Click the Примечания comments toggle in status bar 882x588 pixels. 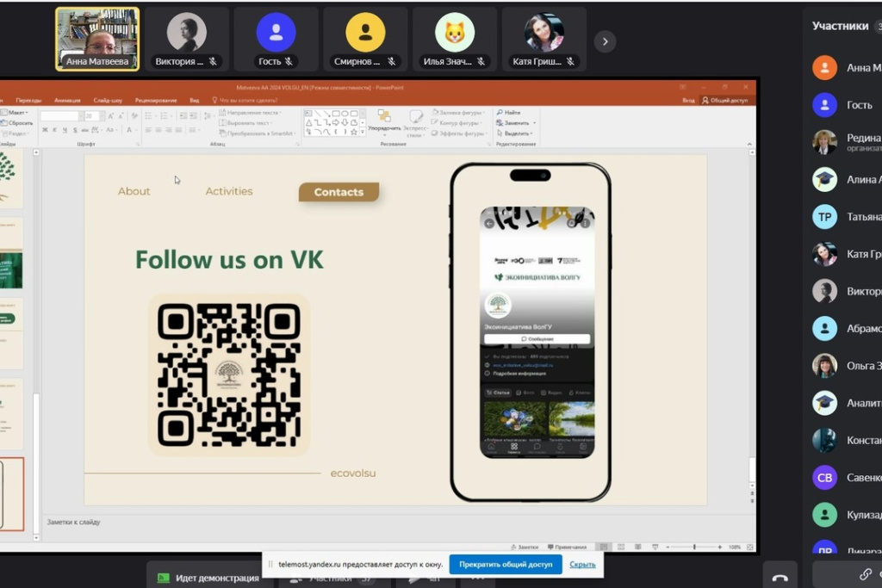click(567, 547)
